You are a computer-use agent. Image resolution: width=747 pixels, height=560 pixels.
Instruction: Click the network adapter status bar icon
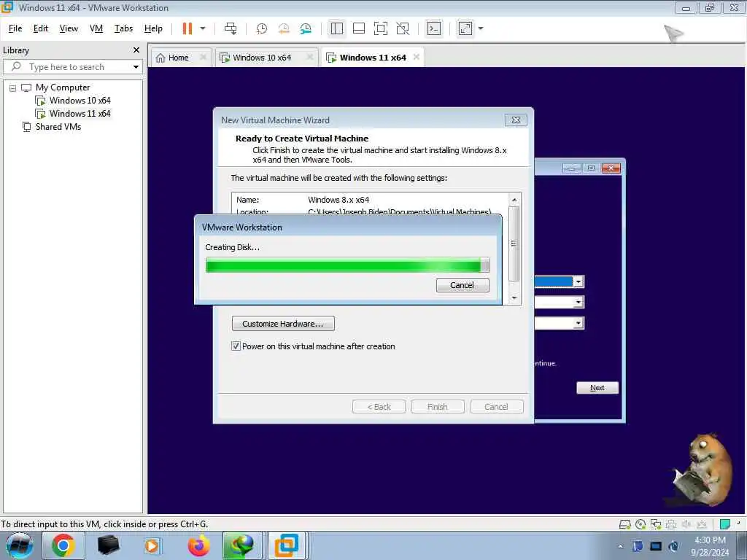click(x=656, y=524)
